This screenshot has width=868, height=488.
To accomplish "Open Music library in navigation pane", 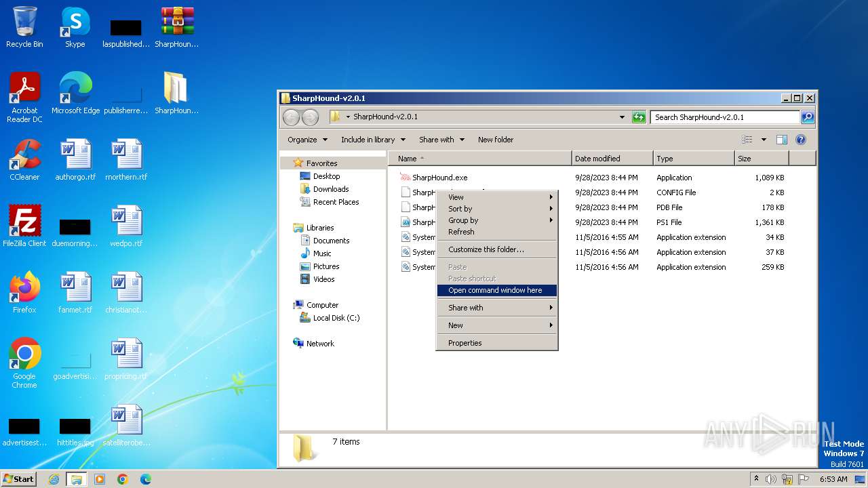I will coord(322,253).
